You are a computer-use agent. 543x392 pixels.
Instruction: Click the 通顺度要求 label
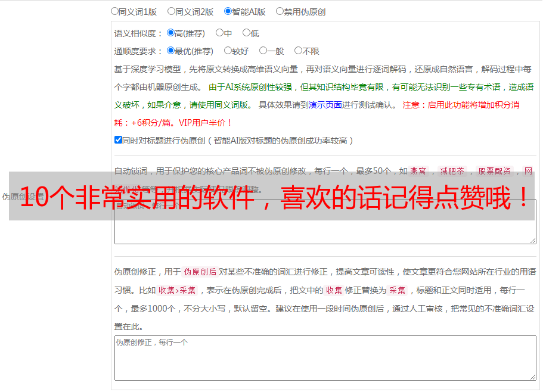[138, 51]
